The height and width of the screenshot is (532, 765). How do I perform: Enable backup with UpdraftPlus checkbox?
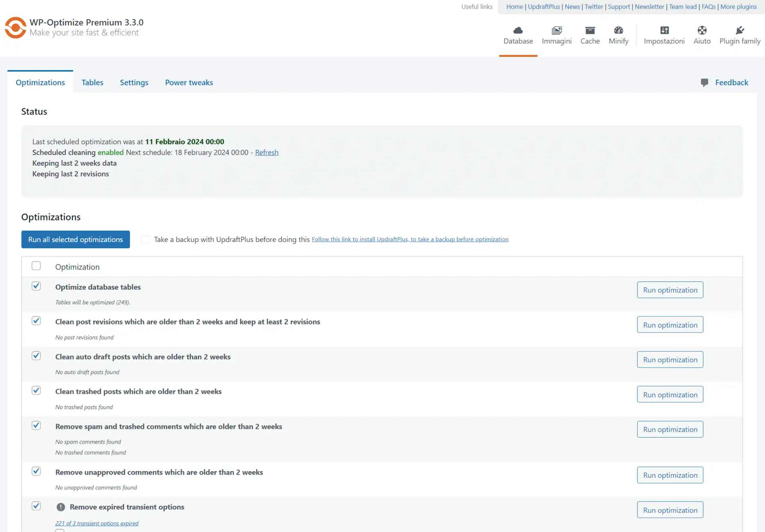pyautogui.click(x=145, y=239)
